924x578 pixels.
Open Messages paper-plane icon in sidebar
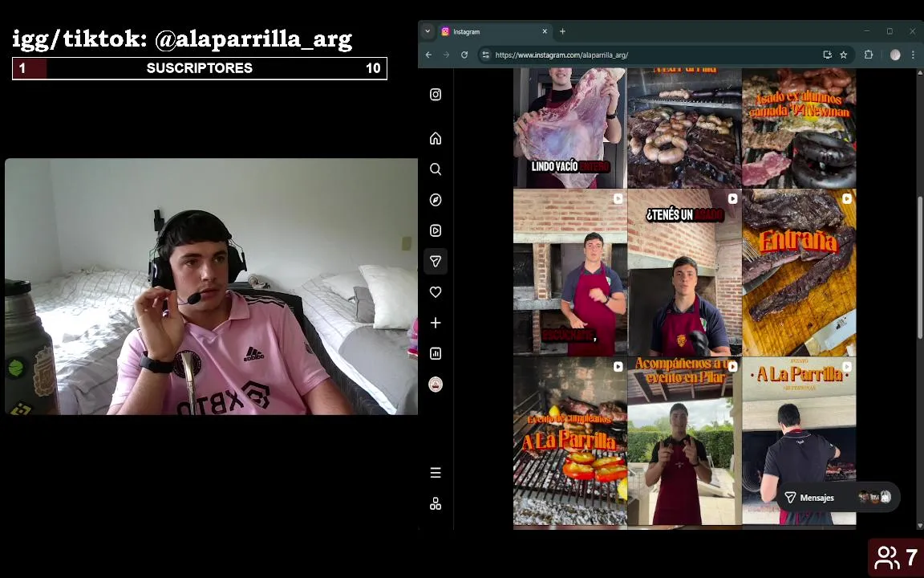pyautogui.click(x=436, y=261)
